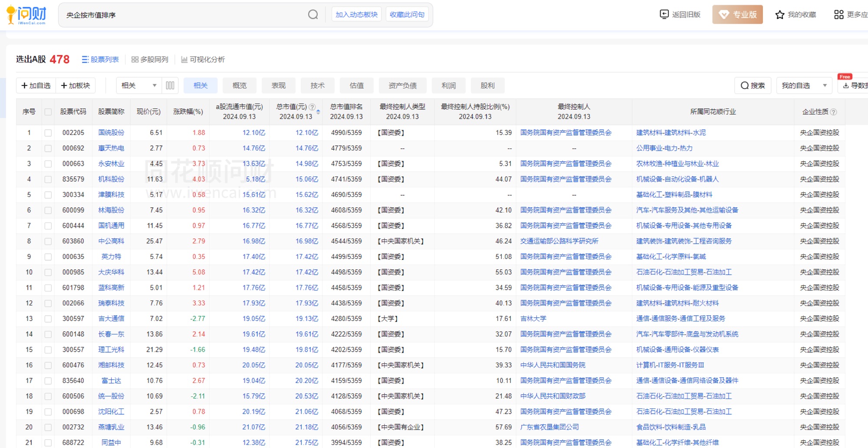Check the box for 津膜科技 row
Viewport: 868px width, 448px height.
click(x=48, y=195)
